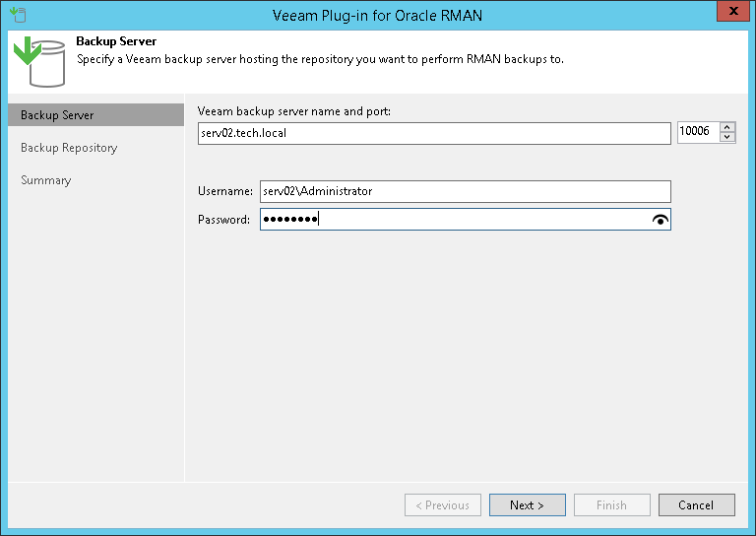Increase port number with up arrow
The width and height of the screenshot is (756, 536).
(727, 127)
